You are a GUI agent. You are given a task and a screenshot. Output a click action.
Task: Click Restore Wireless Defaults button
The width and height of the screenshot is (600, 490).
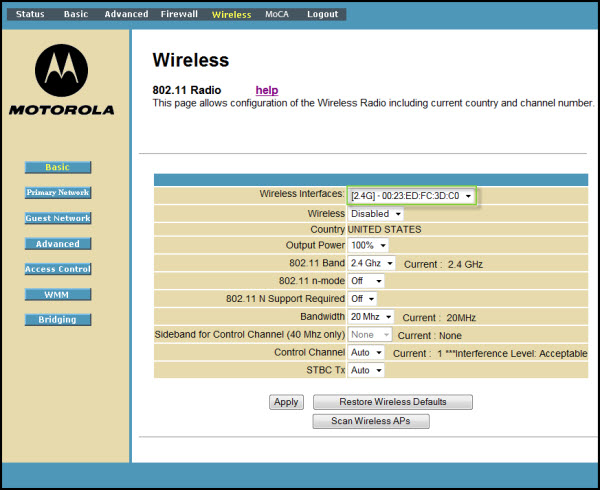(392, 402)
